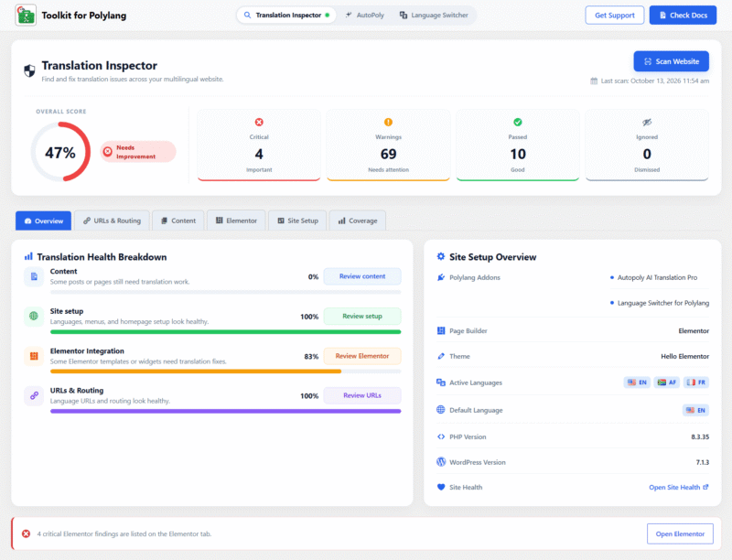This screenshot has width=732, height=560.
Task: Click the green Passed checkmark icon
Action: pos(518,123)
